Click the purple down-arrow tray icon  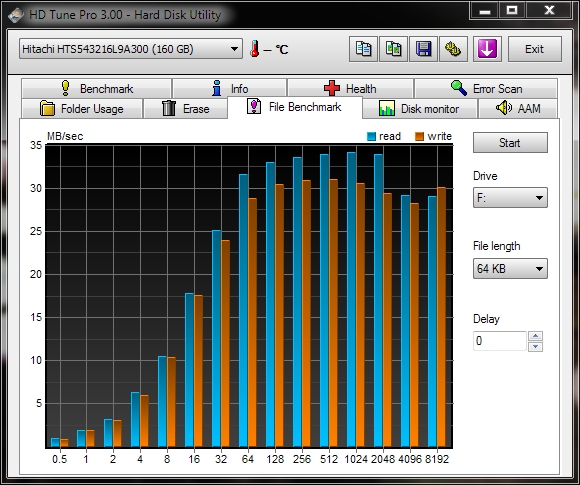487,49
